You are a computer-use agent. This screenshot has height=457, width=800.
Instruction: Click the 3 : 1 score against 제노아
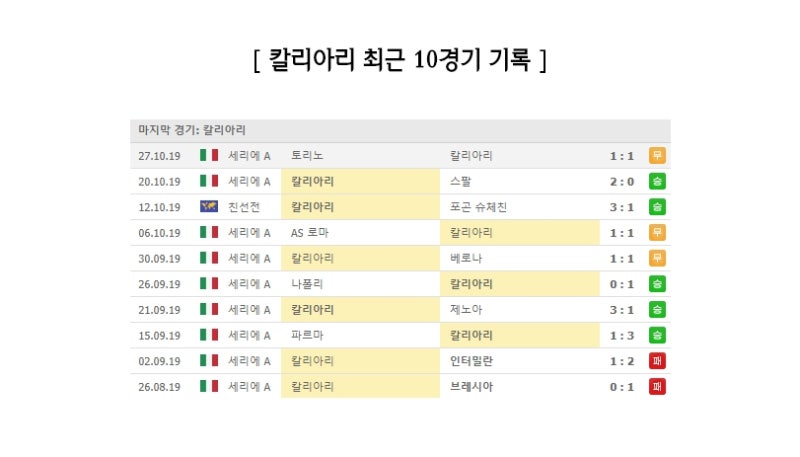pos(622,309)
